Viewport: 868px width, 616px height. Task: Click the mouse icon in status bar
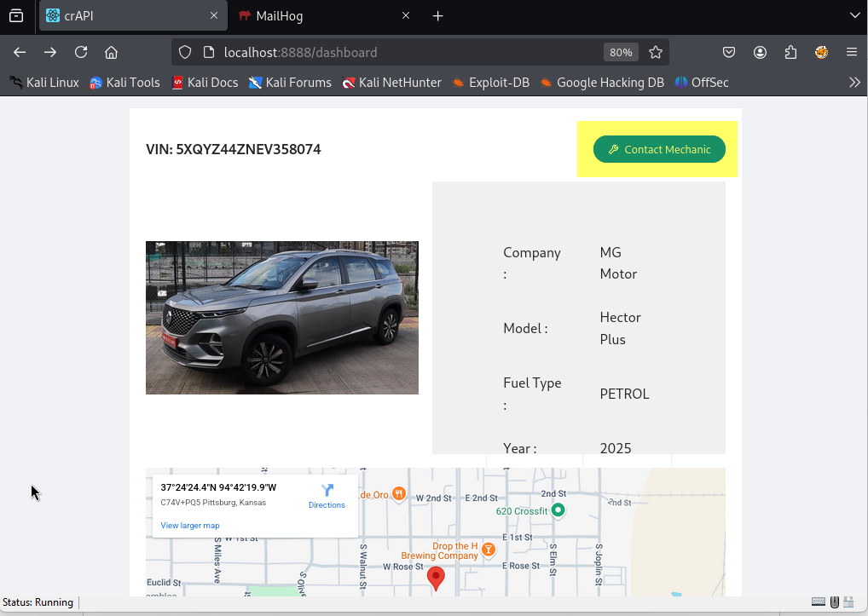(834, 602)
